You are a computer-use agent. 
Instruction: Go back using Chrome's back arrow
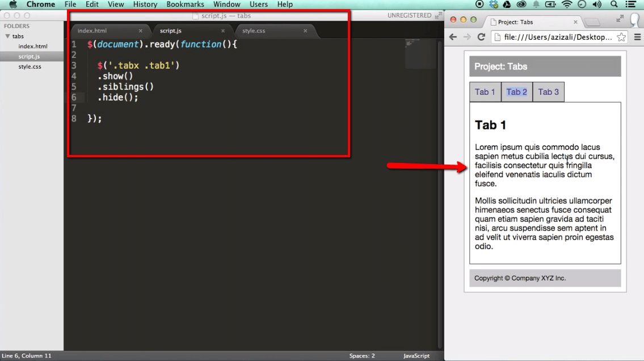452,36
